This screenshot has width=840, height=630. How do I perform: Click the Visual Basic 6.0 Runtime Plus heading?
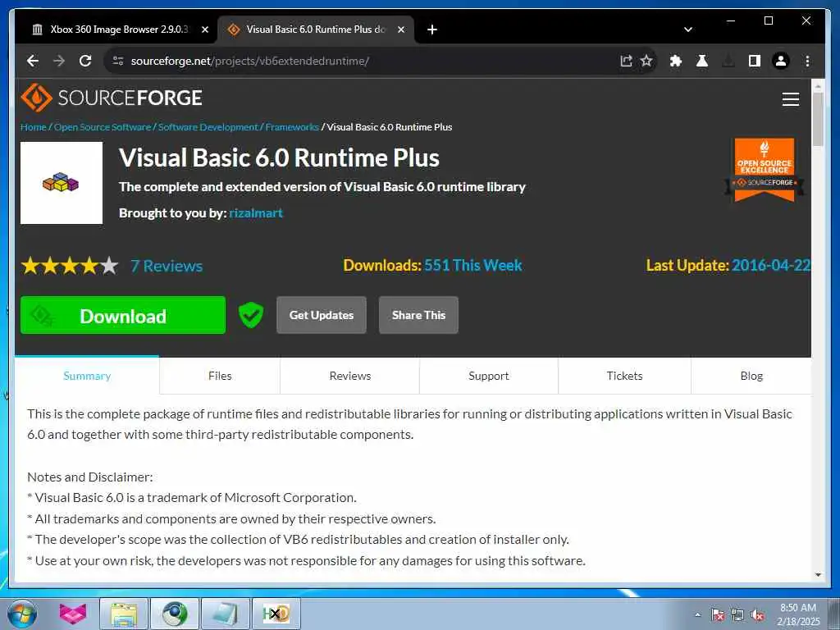pos(279,157)
